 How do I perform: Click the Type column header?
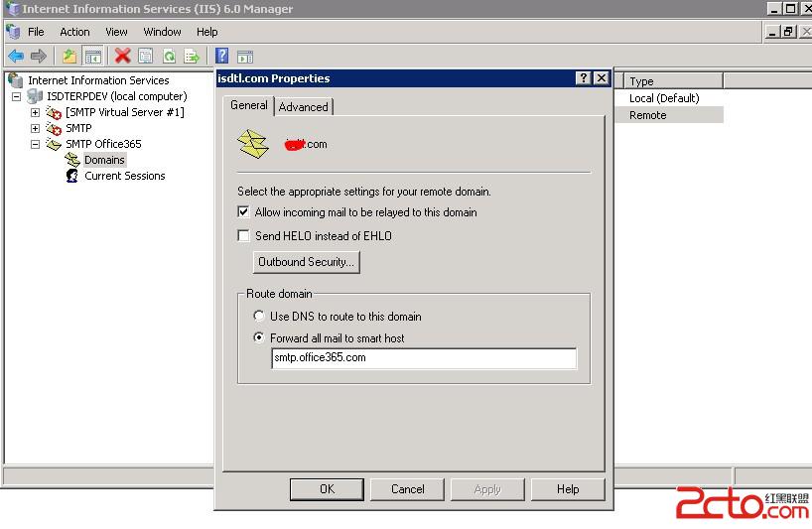tap(673, 81)
